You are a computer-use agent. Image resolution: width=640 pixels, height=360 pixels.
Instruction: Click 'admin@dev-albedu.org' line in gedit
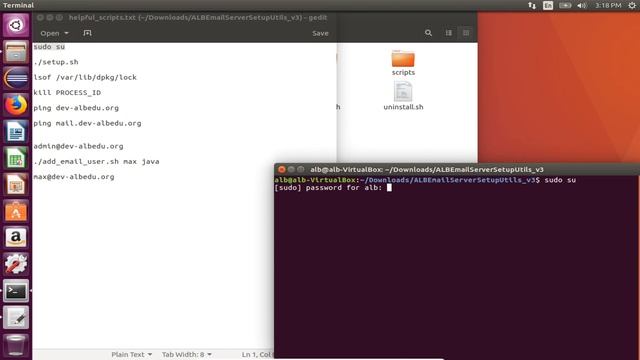coord(78,146)
